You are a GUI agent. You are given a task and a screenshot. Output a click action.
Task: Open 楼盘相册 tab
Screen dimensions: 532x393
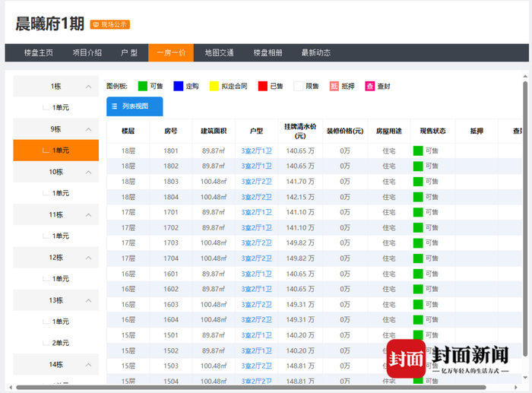[268, 52]
